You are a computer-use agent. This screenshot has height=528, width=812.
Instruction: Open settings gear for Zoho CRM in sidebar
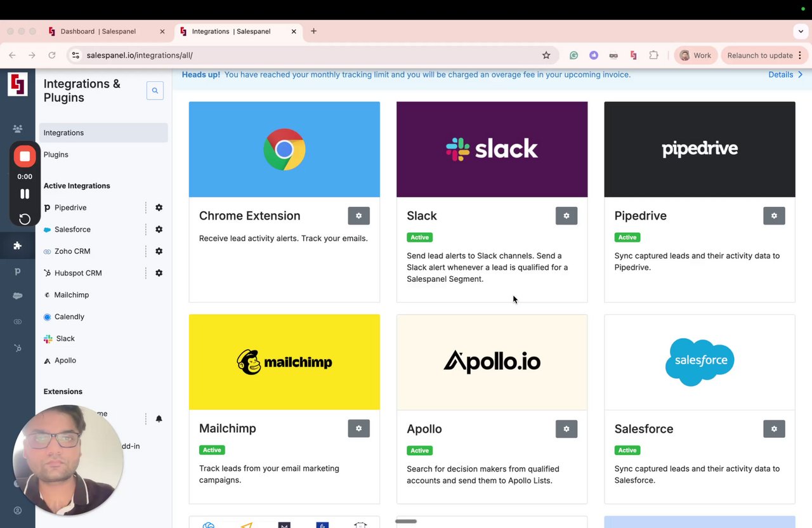159,251
